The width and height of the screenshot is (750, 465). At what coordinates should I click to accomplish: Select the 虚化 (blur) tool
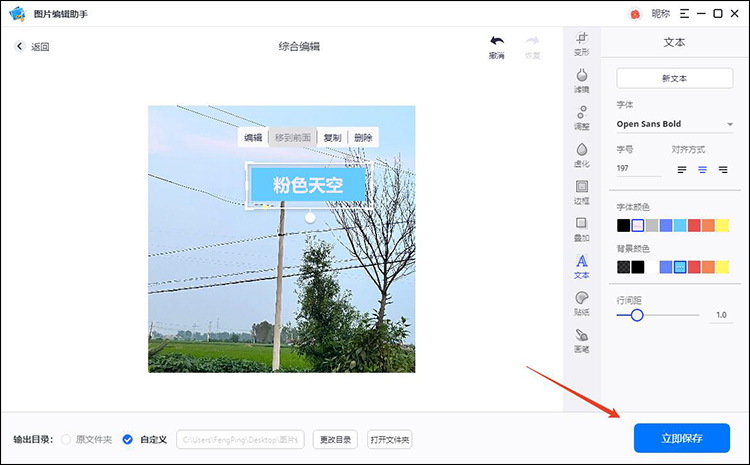click(x=582, y=154)
